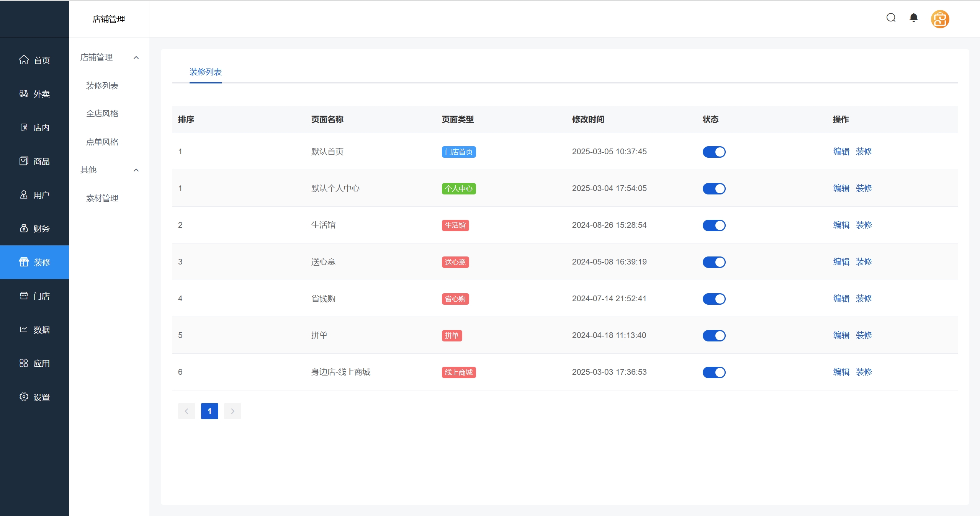Collapse the 店铺管理 submenu group

pyautogui.click(x=136, y=57)
